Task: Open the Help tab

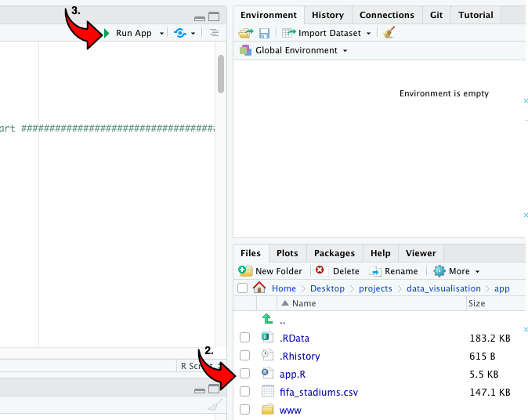Action: pos(381,253)
